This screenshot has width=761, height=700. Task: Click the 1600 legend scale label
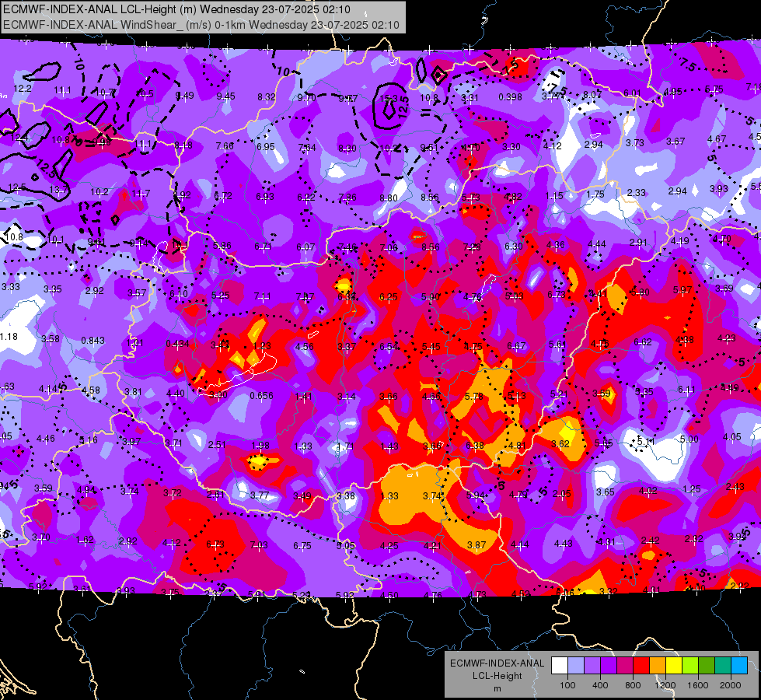click(698, 685)
